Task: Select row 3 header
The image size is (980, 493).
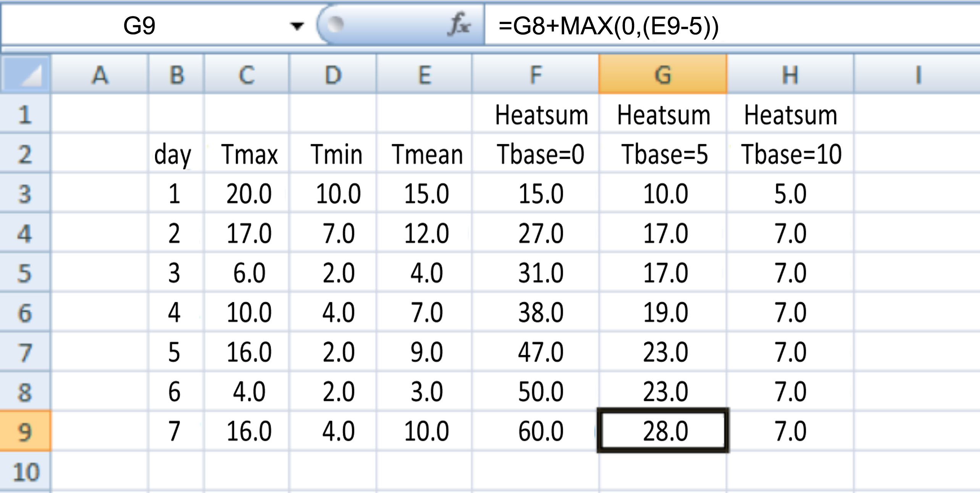Action: [25, 193]
